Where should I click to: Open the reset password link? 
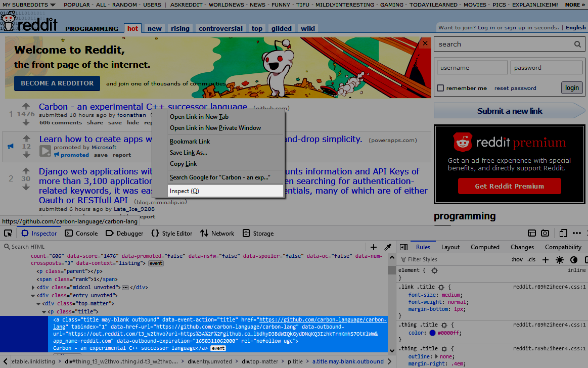pyautogui.click(x=515, y=88)
